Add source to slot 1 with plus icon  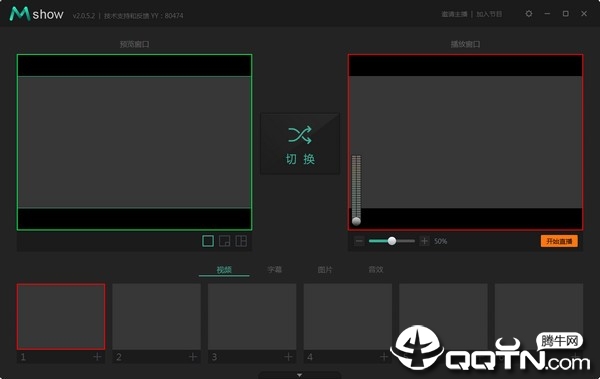[x=97, y=357]
